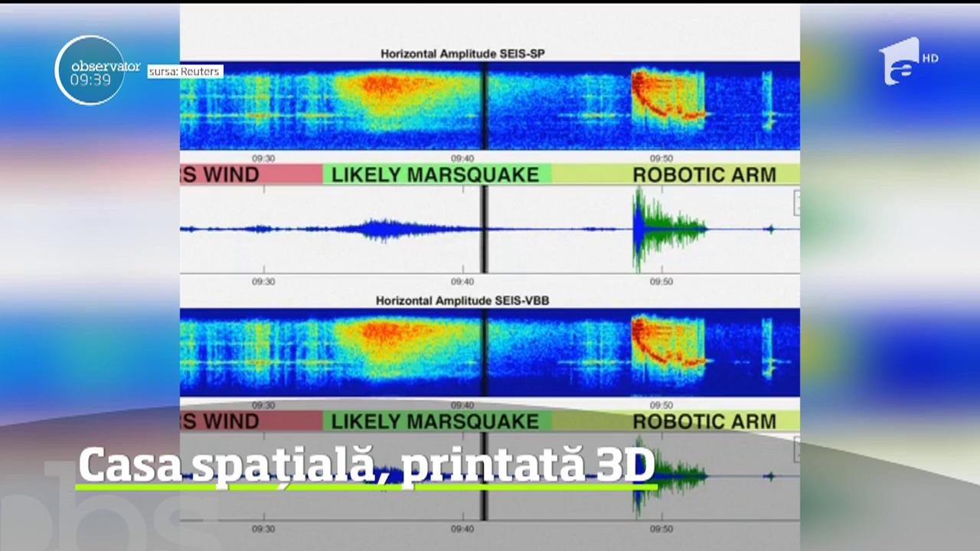Click the Antena 1 logo
980x551 pixels.
click(x=900, y=61)
